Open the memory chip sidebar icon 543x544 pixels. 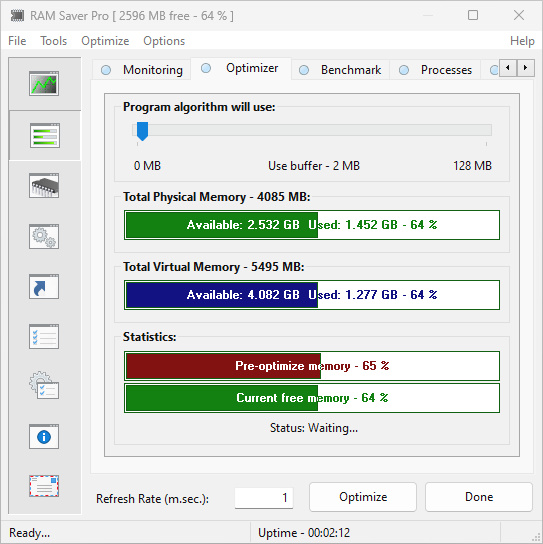tap(44, 186)
